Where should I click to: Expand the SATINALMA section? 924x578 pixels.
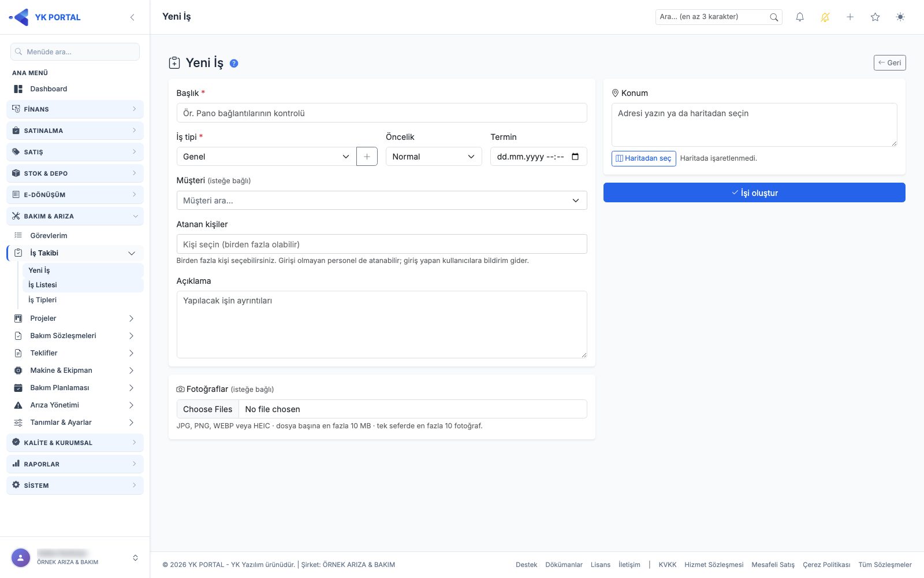[75, 131]
